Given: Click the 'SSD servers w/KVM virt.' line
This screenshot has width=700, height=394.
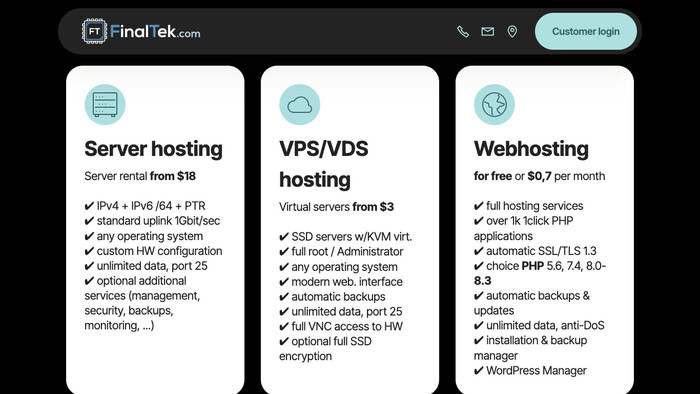Looking at the screenshot, I should 346,236.
